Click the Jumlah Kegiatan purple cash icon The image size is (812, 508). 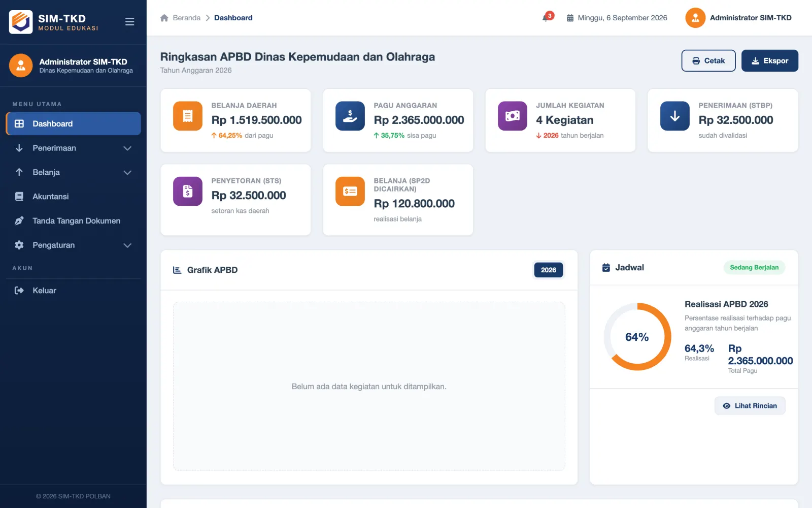click(x=513, y=116)
